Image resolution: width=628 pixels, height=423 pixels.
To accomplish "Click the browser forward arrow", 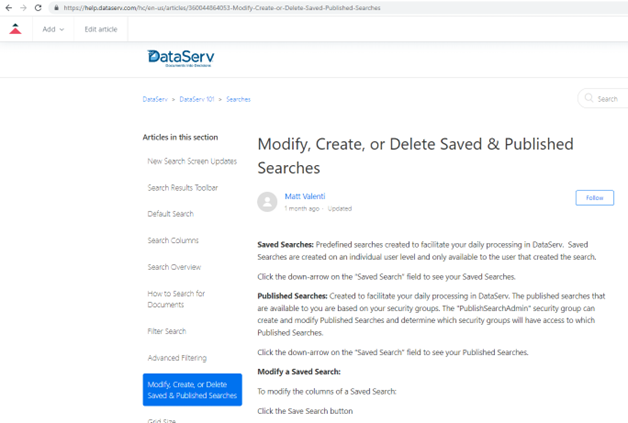I will [23, 8].
